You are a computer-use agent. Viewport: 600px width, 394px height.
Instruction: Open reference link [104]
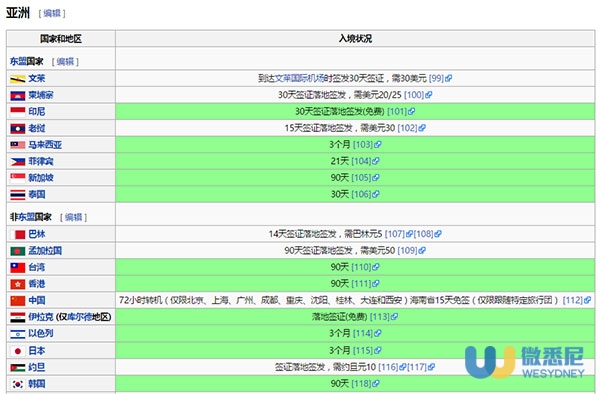[361, 161]
